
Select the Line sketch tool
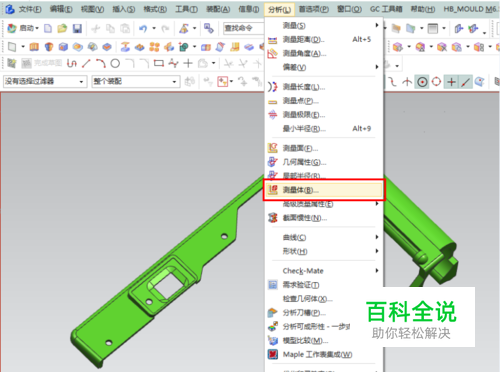click(x=86, y=63)
